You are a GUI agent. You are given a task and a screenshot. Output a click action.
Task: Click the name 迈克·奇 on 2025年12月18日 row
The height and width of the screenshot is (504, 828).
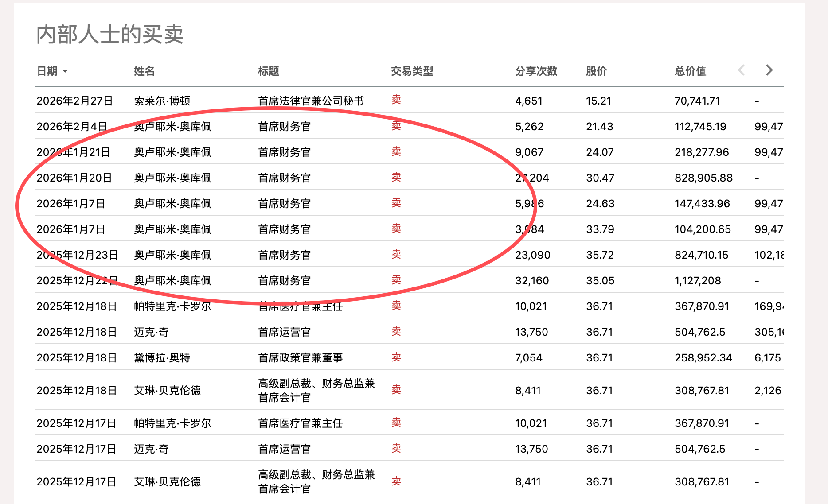(x=151, y=332)
